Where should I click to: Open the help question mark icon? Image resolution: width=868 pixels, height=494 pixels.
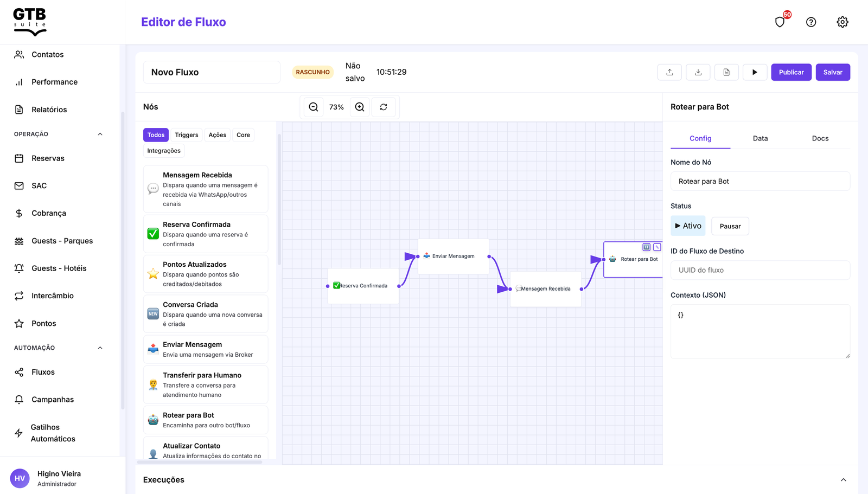pos(811,22)
